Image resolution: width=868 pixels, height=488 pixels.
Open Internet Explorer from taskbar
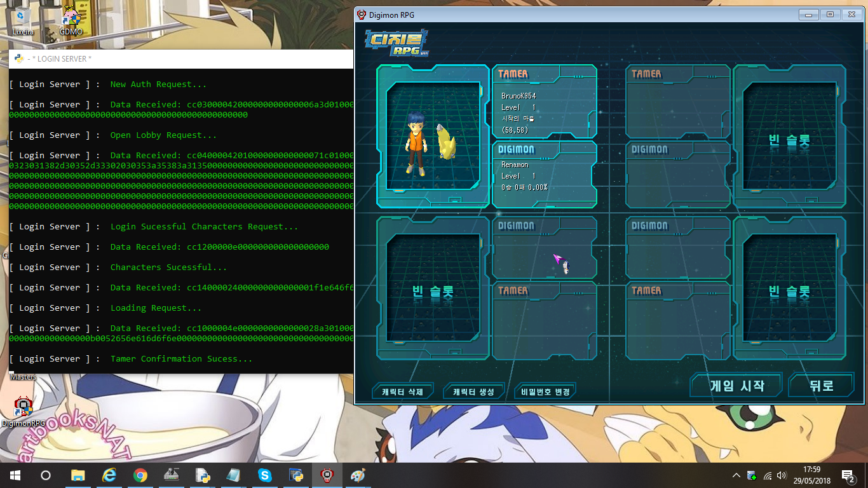[x=109, y=475]
